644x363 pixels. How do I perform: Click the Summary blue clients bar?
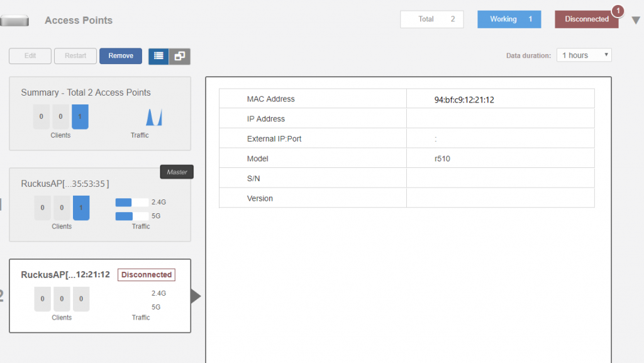pyautogui.click(x=80, y=117)
